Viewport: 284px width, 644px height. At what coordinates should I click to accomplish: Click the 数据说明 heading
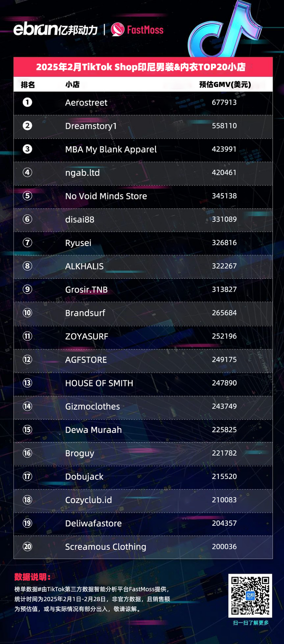point(32,577)
